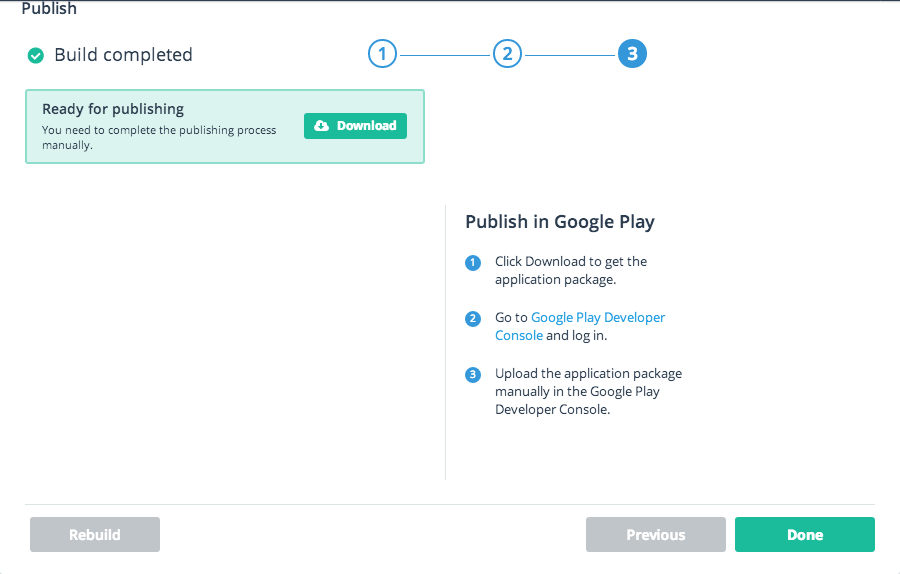Click instruction bullet number 2 icon
900x574 pixels.
point(473,319)
